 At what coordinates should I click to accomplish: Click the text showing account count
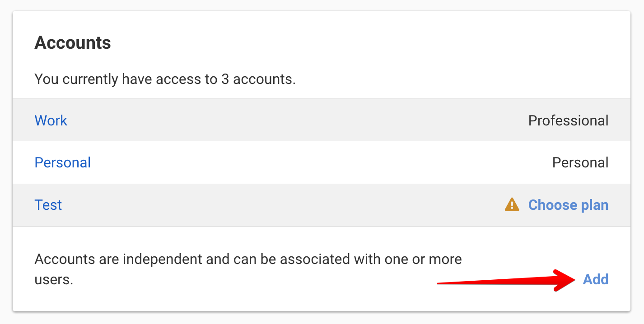(165, 79)
